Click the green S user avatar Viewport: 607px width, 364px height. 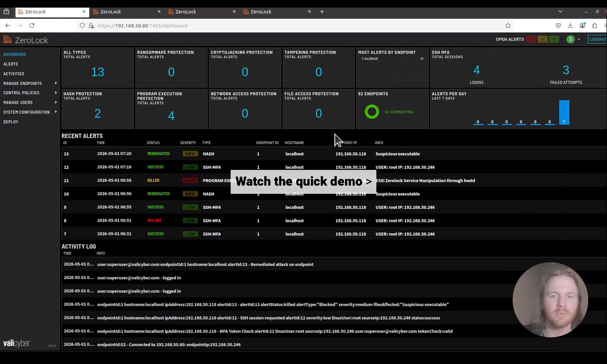click(571, 39)
